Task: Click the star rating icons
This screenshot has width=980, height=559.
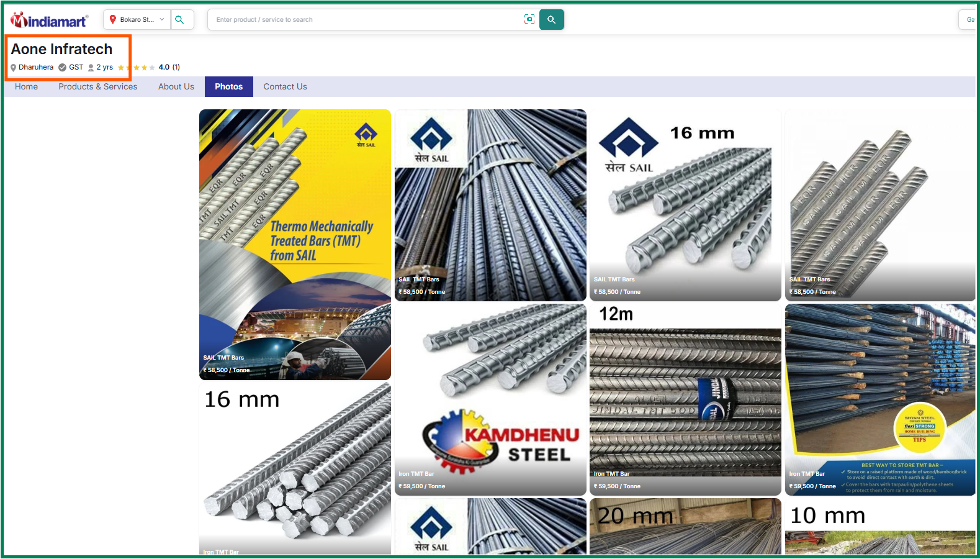Action: coord(136,67)
